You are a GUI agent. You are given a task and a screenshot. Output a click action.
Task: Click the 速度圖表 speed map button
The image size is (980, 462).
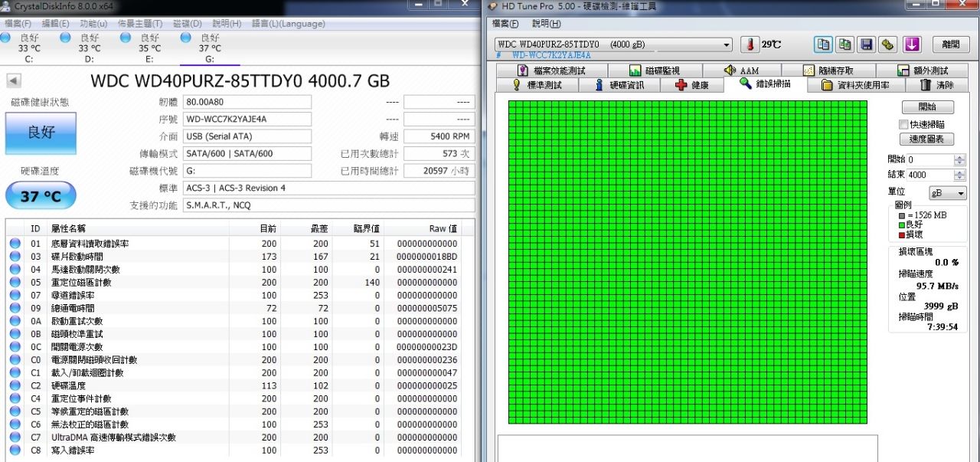[926, 139]
